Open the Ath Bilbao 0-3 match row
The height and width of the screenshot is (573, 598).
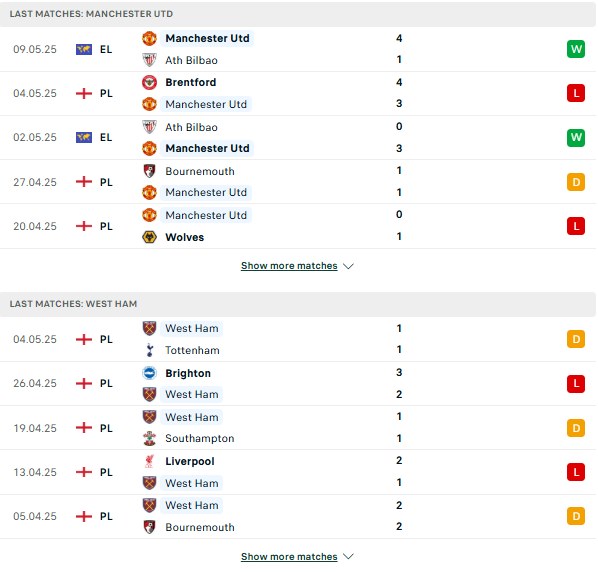[x=298, y=138]
